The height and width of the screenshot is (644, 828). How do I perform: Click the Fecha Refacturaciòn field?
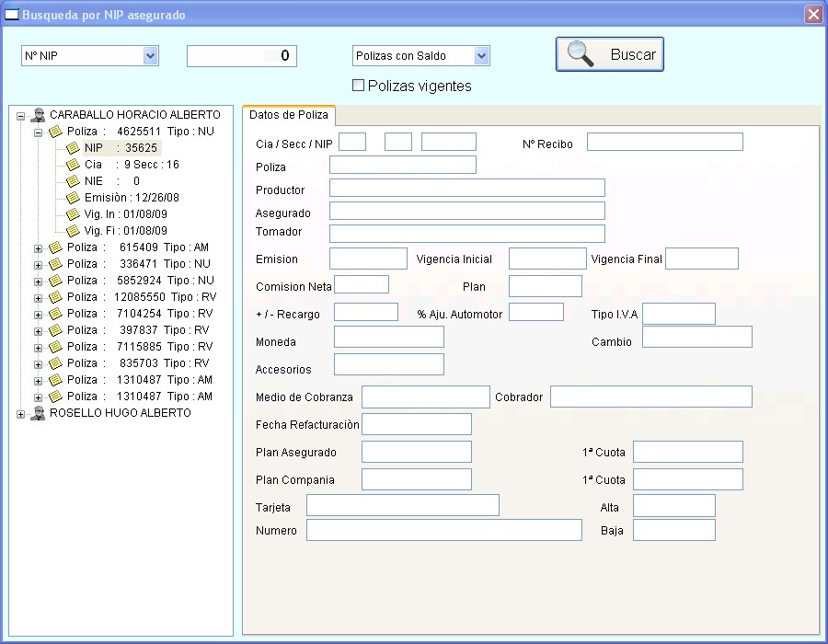(x=417, y=424)
